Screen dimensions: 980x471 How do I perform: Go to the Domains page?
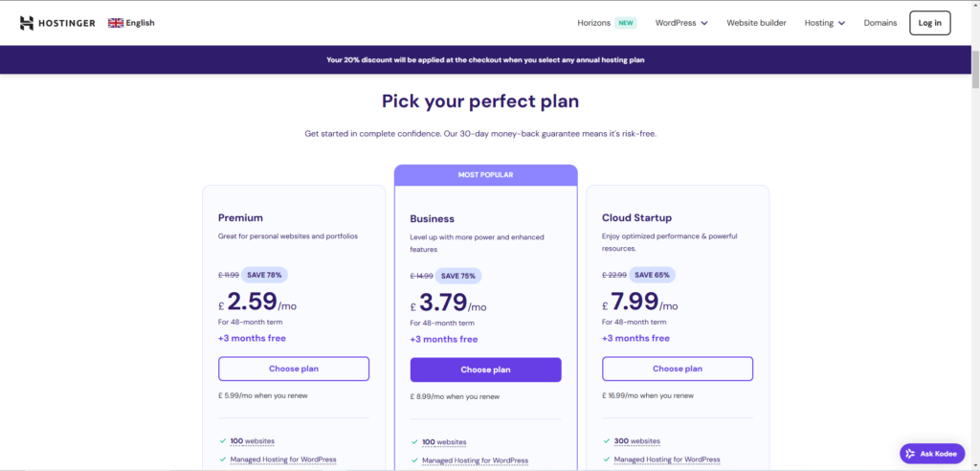880,23
